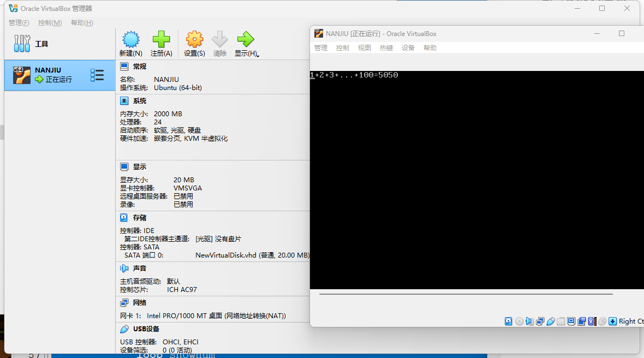Click the 2000 MB memory size value
Viewport: 644px width, 358px height.
tap(168, 114)
